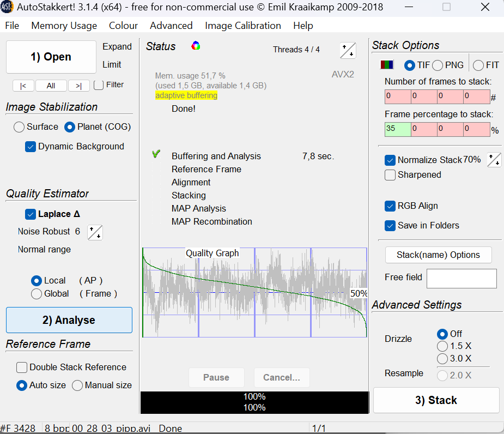Click the Limit label
This screenshot has width=504, height=434.
click(x=112, y=65)
